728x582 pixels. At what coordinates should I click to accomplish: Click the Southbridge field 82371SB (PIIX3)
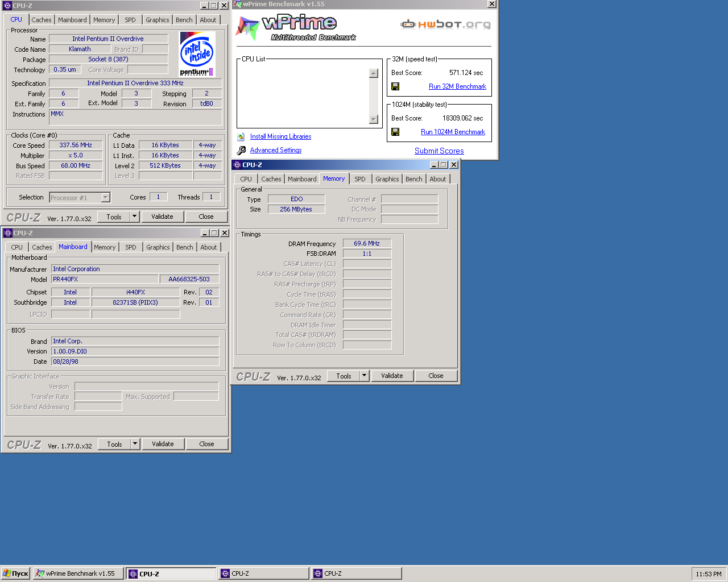point(135,302)
